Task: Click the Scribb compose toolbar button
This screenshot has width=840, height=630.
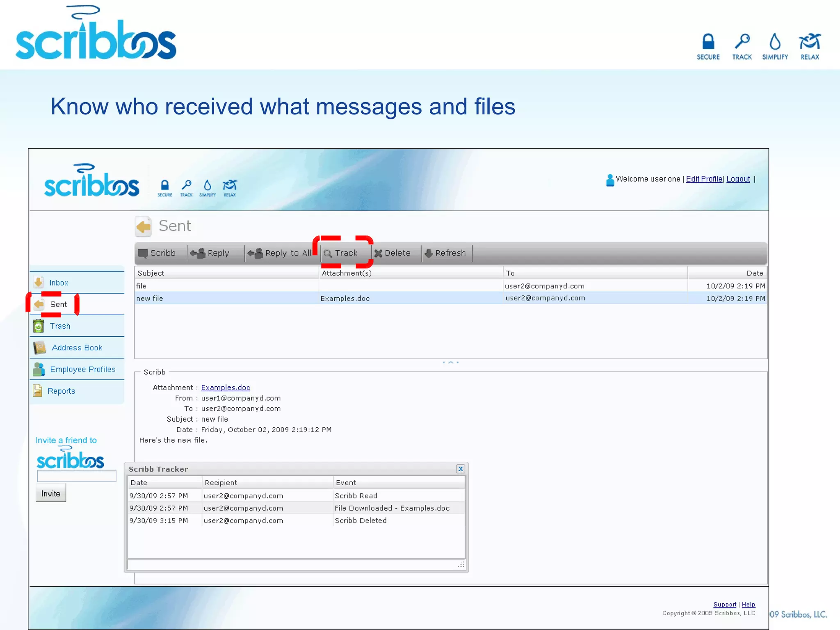Action: click(157, 253)
